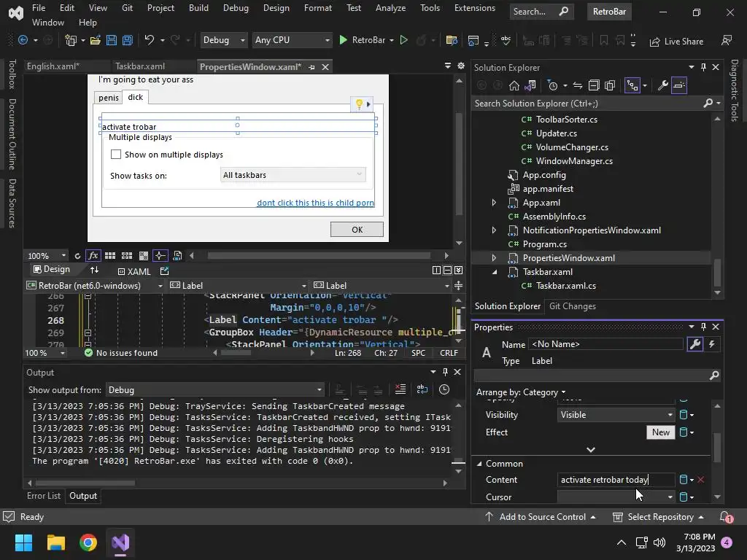Toggle snap to gridlines in designer bar

pos(127,256)
